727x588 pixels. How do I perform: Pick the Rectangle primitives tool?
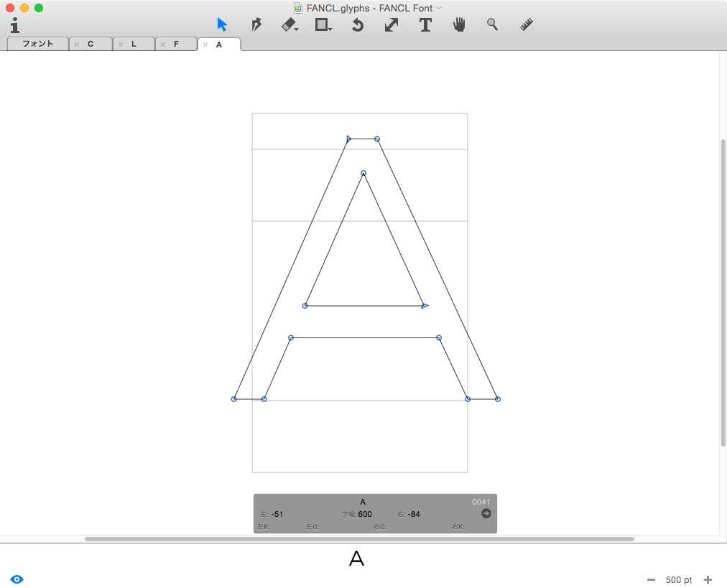click(323, 24)
